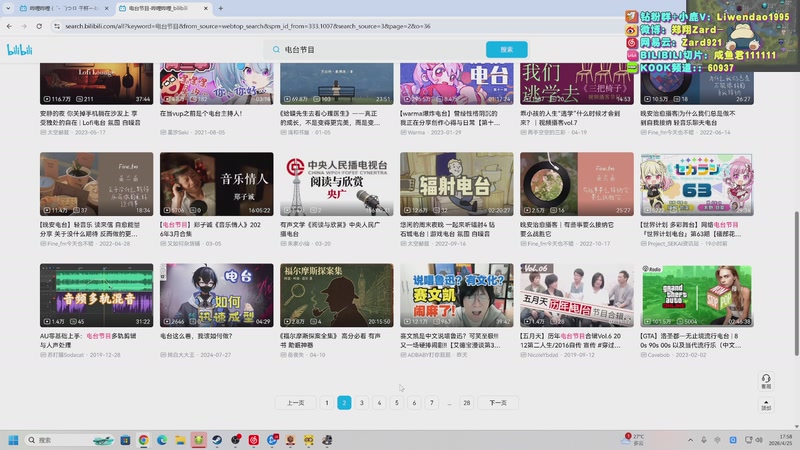Screen dimensions: 800x450
Task: Open the 音乐情人 video thumbnail
Action: coord(216,184)
